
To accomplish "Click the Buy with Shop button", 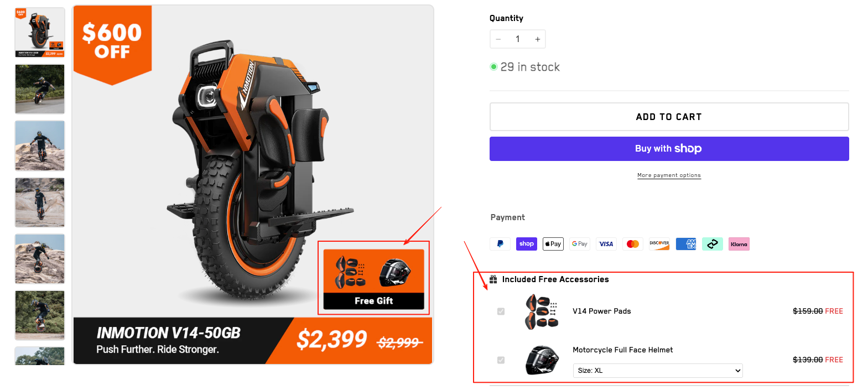I will [x=669, y=149].
